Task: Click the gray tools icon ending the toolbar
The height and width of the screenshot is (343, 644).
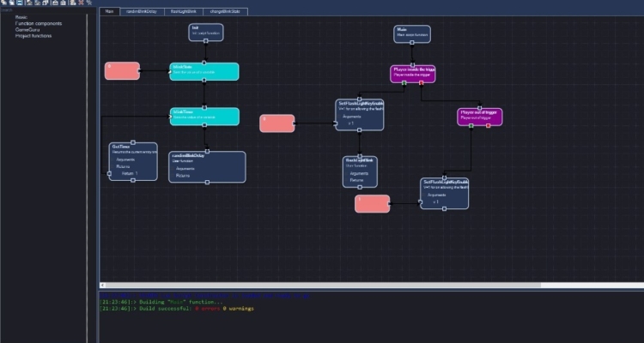Action: click(x=88, y=3)
